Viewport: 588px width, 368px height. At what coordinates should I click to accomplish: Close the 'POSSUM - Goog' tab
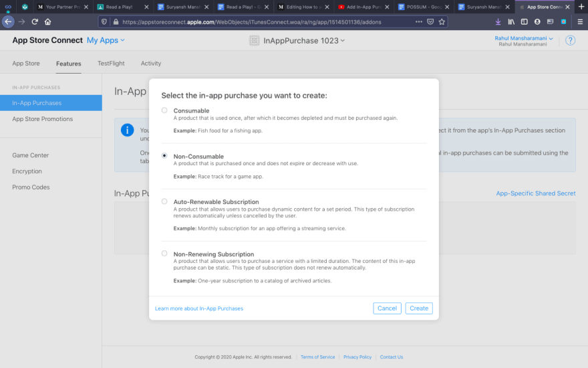click(447, 7)
